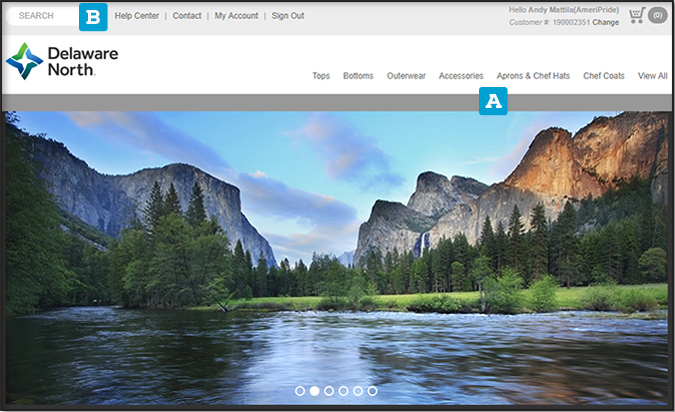
Task: Sign Out of the account
Action: click(288, 17)
